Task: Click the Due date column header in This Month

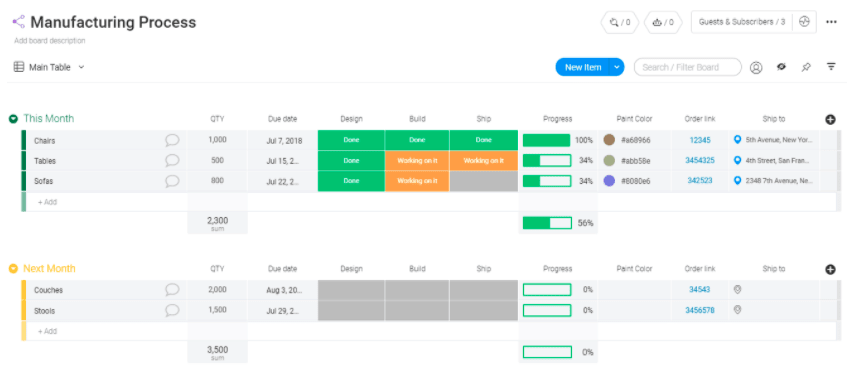Action: [282, 119]
